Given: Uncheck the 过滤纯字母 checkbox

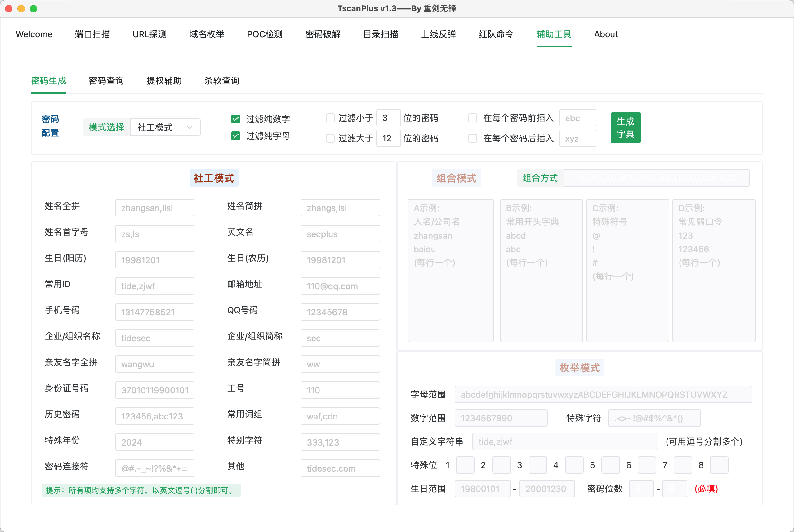Looking at the screenshot, I should [236, 136].
